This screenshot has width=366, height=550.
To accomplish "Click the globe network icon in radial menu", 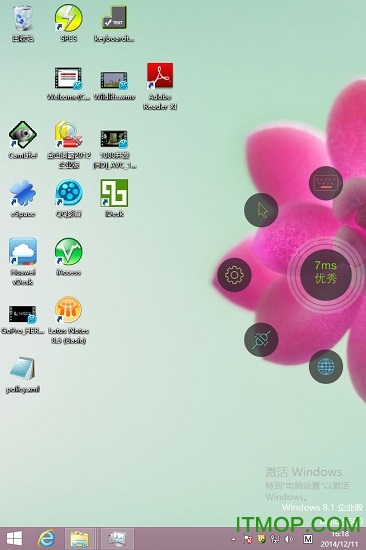I will (326, 367).
